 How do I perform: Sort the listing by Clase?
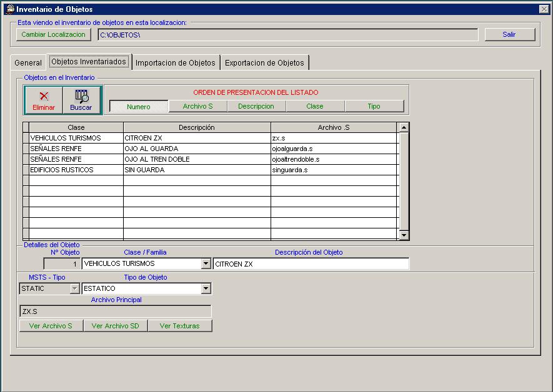(x=316, y=106)
